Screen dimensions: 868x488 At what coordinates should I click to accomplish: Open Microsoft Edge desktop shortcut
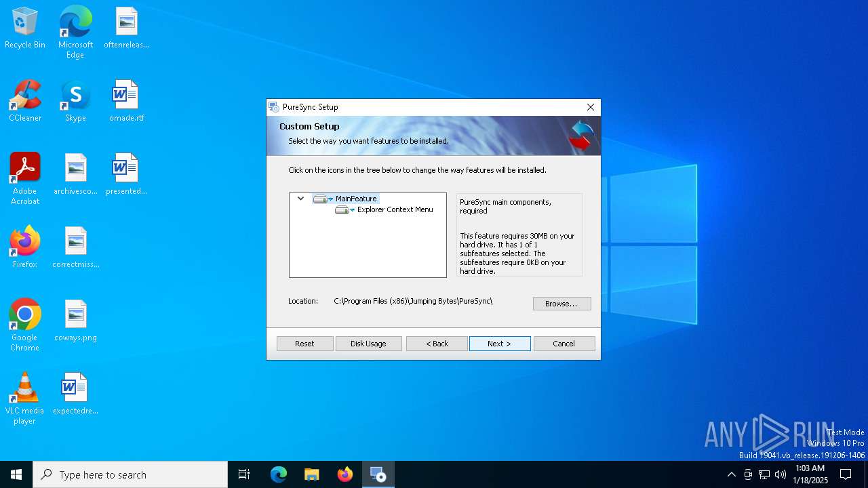[75, 33]
